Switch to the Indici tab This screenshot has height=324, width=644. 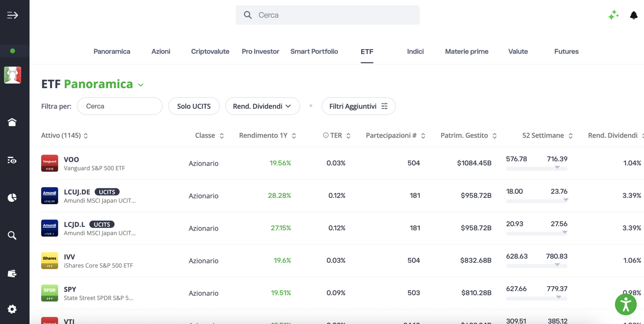[415, 52]
